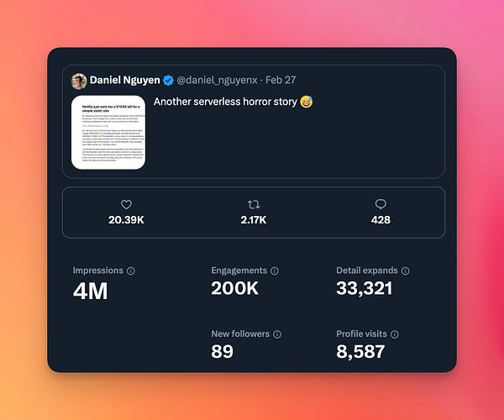Open the Detail expands info icon

406,270
